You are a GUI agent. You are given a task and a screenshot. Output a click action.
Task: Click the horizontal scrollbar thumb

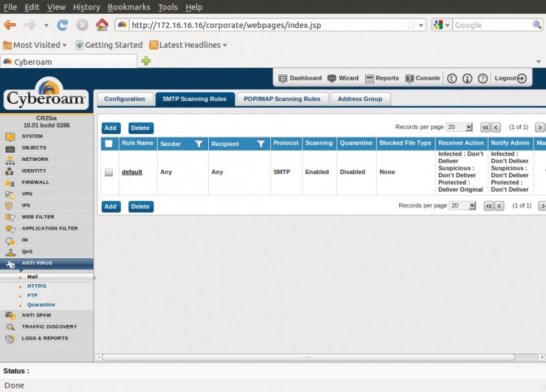point(308,357)
